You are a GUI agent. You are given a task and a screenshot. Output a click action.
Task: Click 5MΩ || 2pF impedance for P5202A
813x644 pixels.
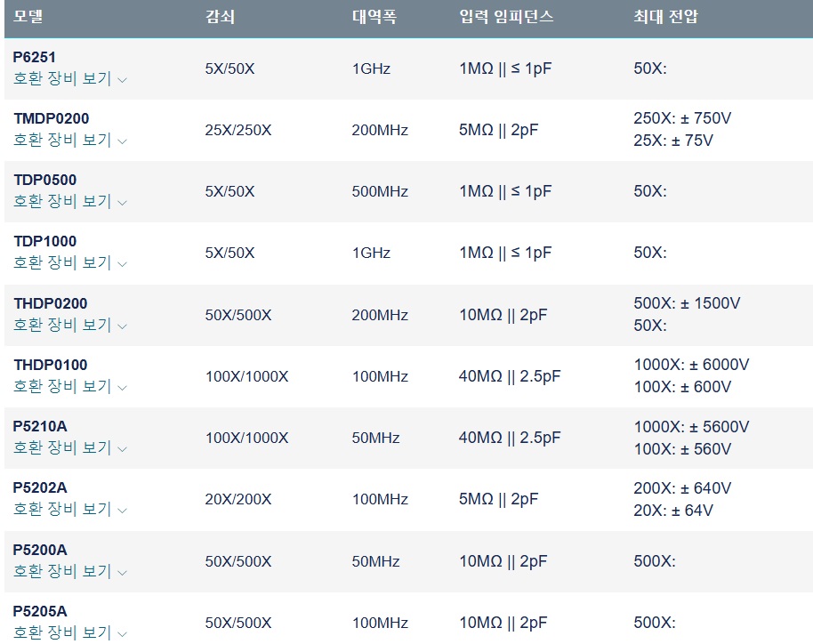pyautogui.click(x=498, y=499)
